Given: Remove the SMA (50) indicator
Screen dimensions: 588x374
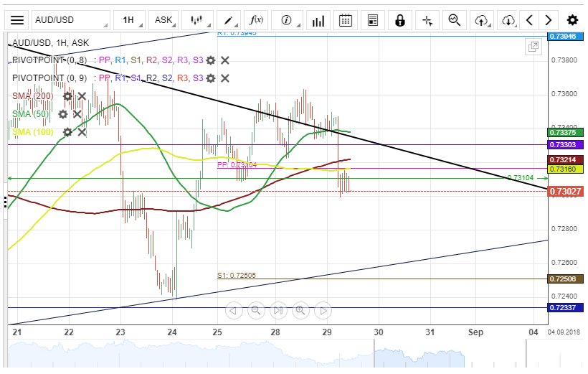Looking at the screenshot, I should pyautogui.click(x=77, y=114).
